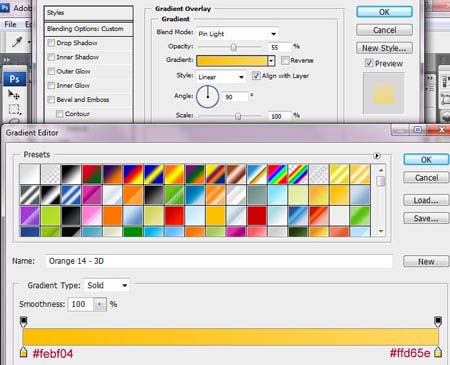Click the Load... button
Image resolution: width=450 pixels, height=365 pixels.
click(x=426, y=200)
